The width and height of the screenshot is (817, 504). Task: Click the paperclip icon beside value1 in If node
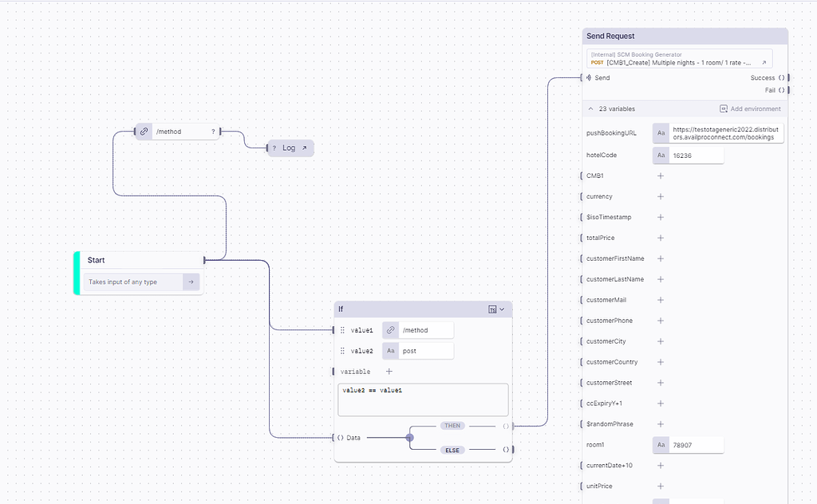pos(390,329)
